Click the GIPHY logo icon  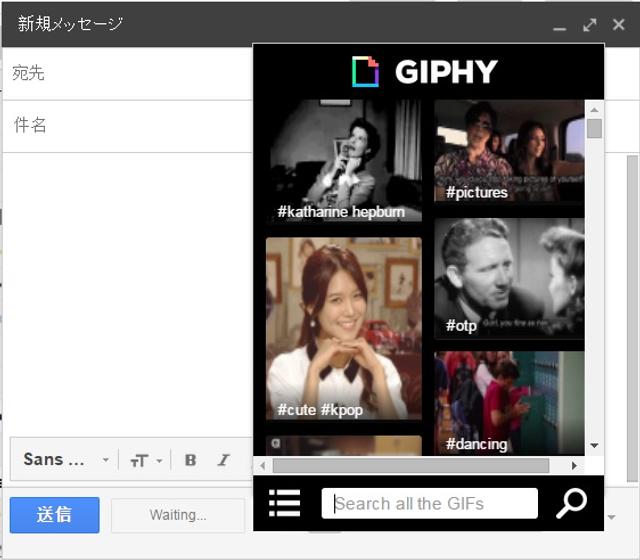(365, 71)
